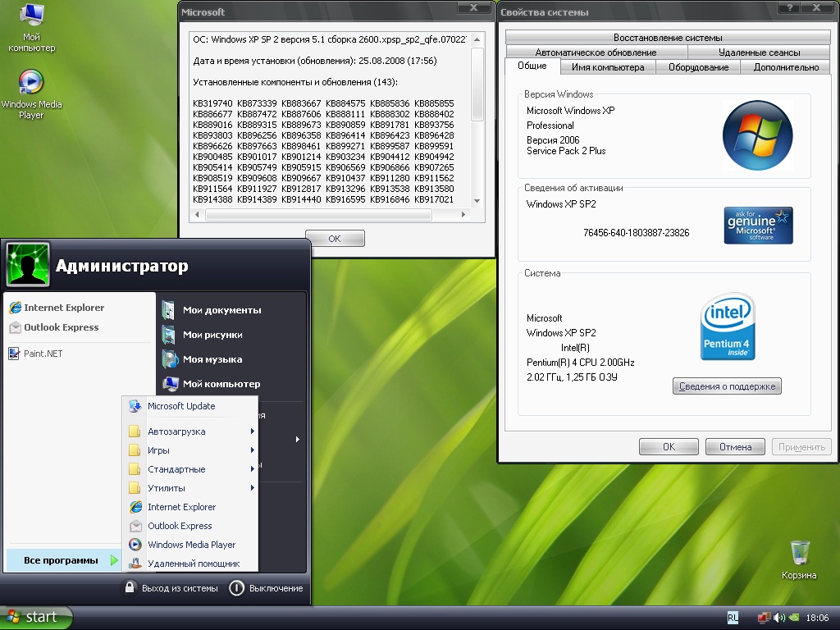Launch Paint.NET from the Start menu
This screenshot has width=840, height=630.
click(x=36, y=354)
